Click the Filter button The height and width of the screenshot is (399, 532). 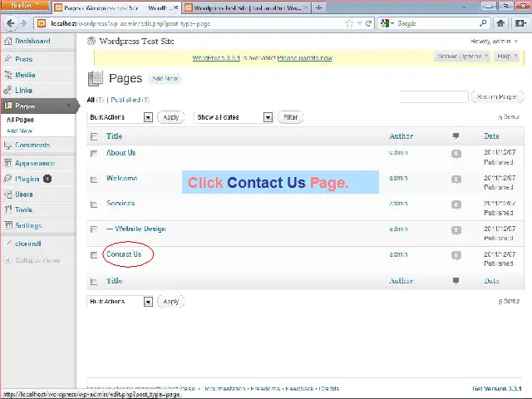(290, 117)
